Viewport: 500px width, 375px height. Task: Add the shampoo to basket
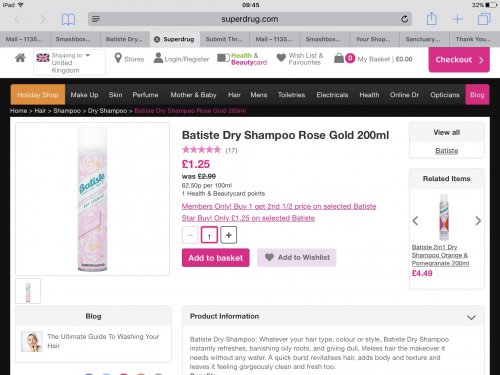(x=216, y=258)
